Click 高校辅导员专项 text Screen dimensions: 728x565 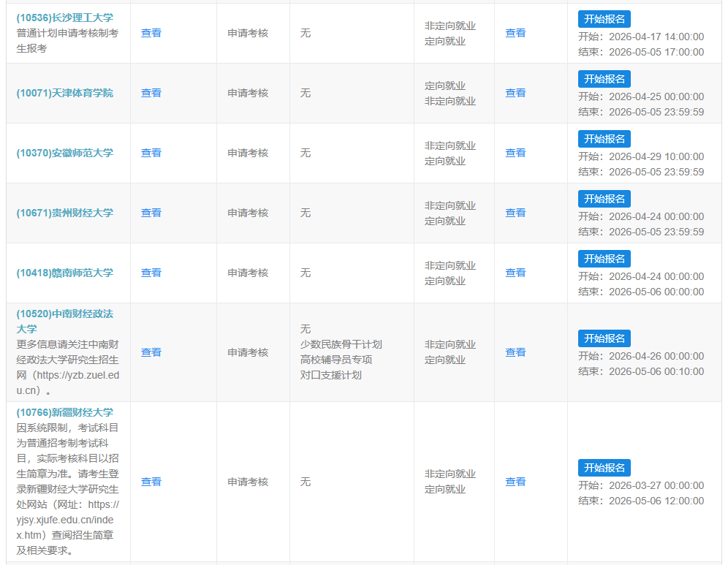(336, 360)
